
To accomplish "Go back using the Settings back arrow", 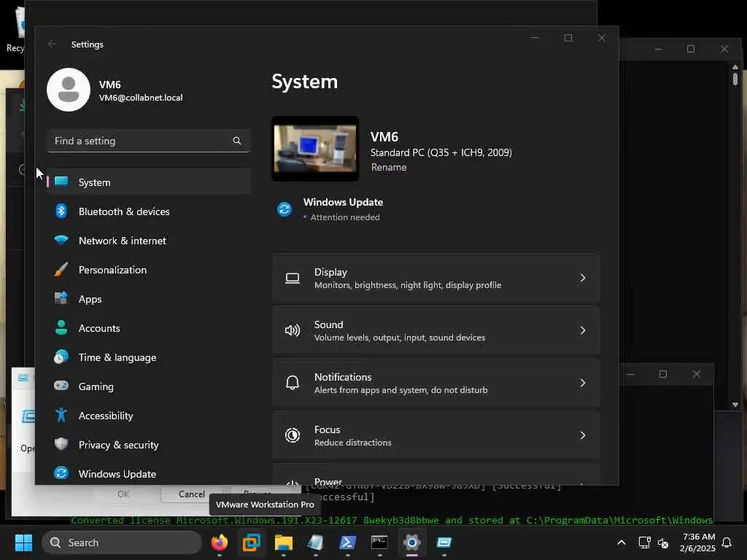I will (52, 44).
